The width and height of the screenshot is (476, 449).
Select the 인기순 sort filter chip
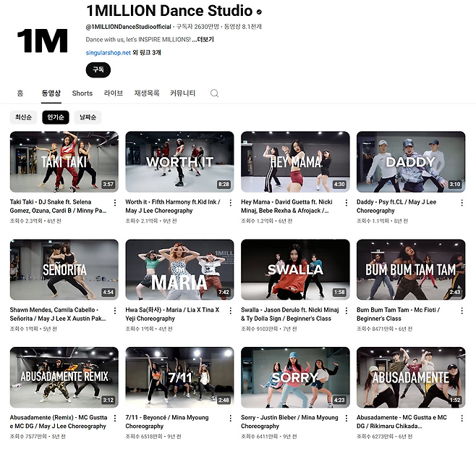point(56,117)
